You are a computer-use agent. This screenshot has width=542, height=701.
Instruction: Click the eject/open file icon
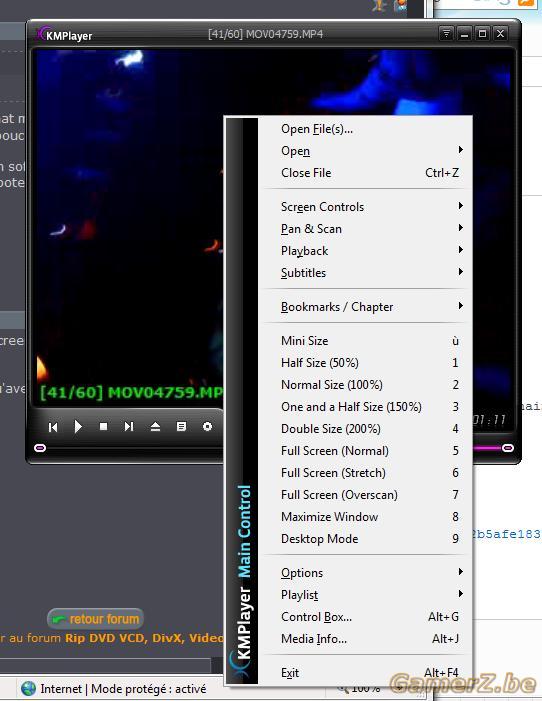(155, 427)
